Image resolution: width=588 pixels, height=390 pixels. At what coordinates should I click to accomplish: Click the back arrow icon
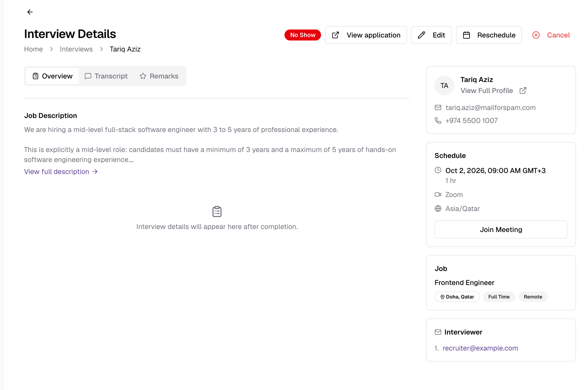[30, 12]
